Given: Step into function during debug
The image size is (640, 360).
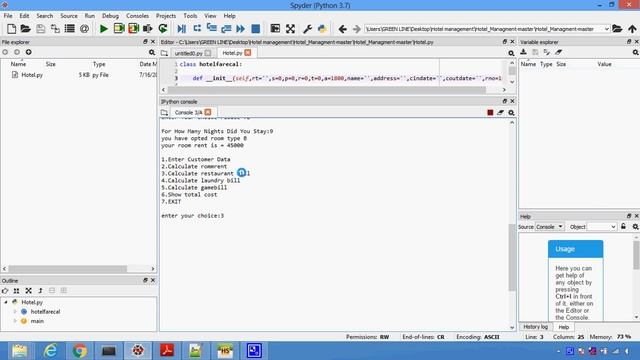Looking at the screenshot, I should tap(211, 29).
